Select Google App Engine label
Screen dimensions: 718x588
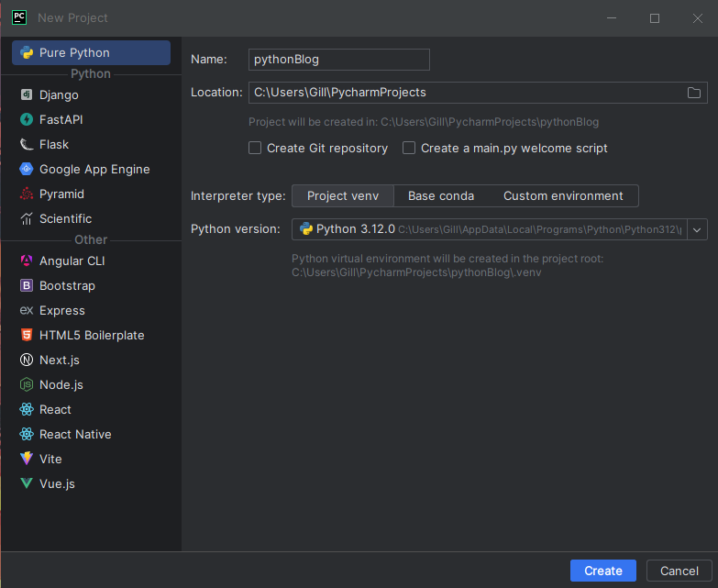(94, 169)
